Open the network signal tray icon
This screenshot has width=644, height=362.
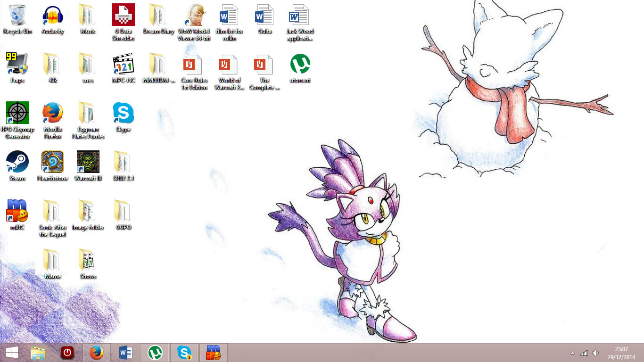pyautogui.click(x=584, y=353)
